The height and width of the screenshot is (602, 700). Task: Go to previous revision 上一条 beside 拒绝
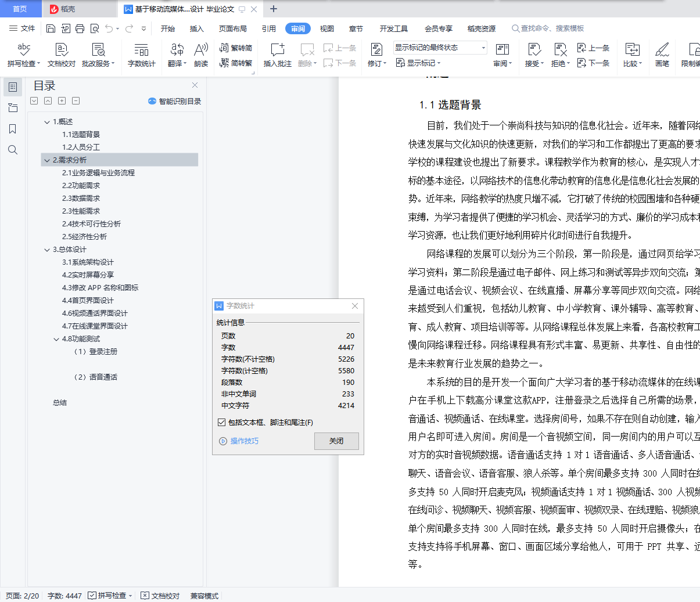(593, 48)
